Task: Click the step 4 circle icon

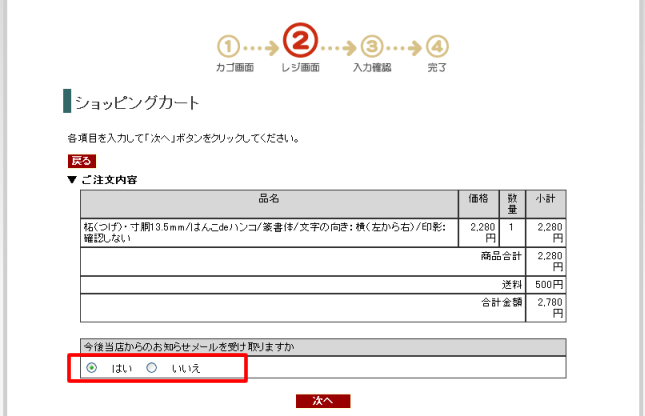Action: pyautogui.click(x=437, y=46)
